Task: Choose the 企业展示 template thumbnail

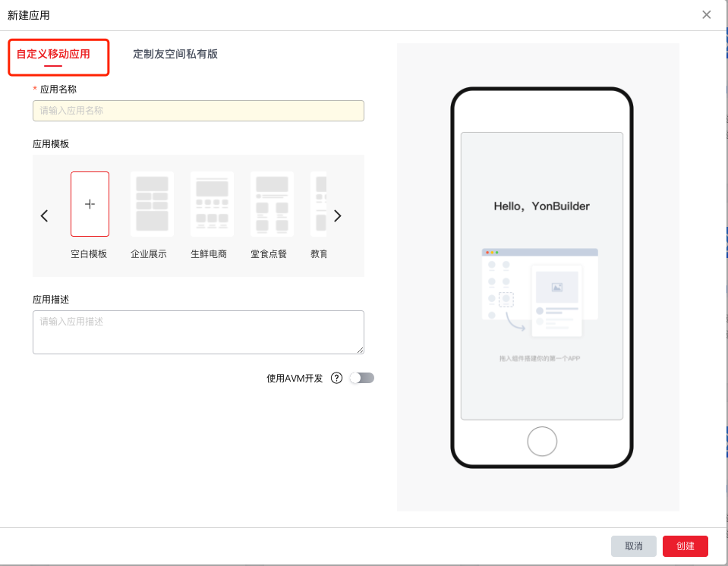Action: pyautogui.click(x=152, y=204)
